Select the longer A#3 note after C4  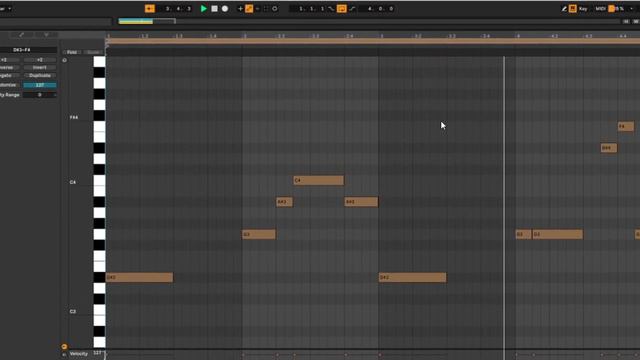(x=361, y=202)
